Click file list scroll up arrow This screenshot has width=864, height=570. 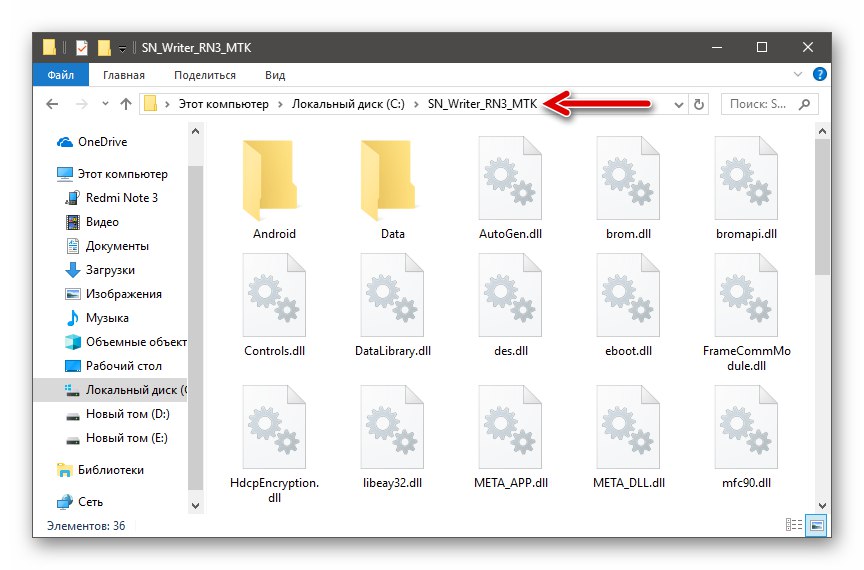click(x=822, y=131)
